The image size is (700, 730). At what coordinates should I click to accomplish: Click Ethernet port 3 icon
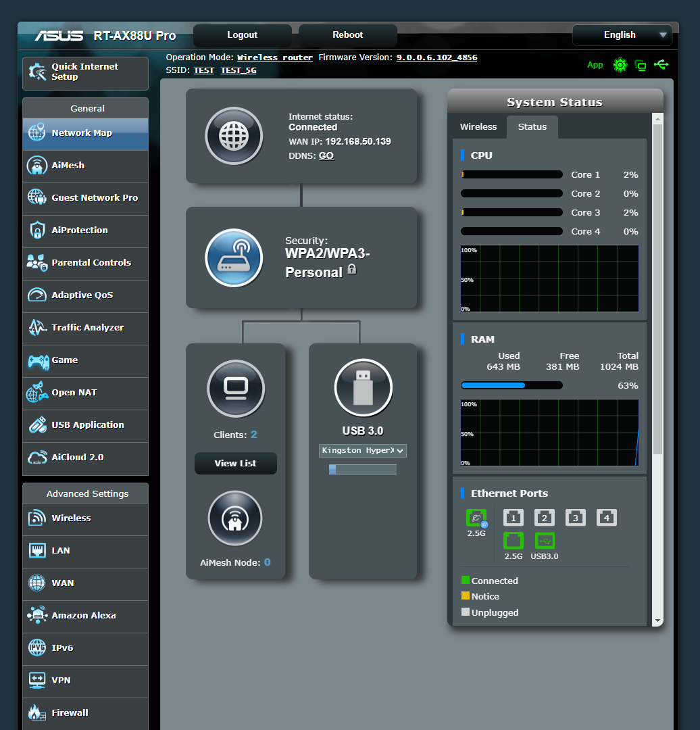click(x=575, y=517)
